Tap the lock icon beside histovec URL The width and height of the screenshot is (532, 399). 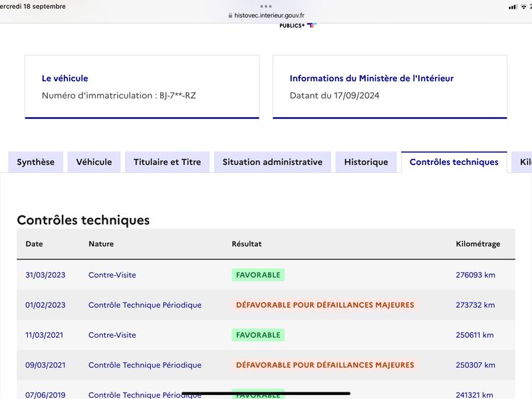coord(230,15)
